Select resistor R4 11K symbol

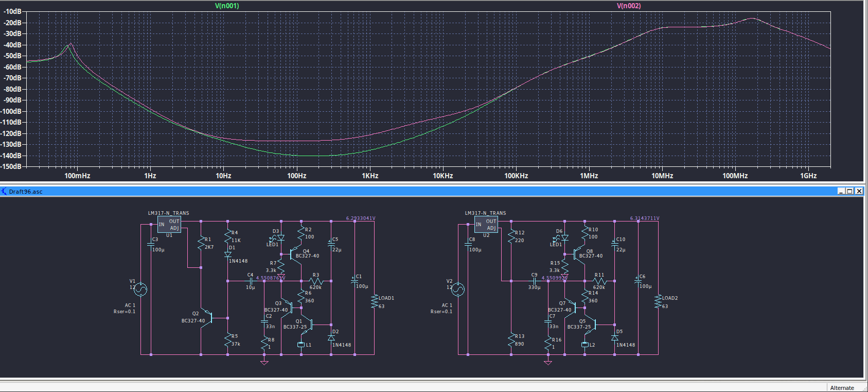pyautogui.click(x=228, y=236)
